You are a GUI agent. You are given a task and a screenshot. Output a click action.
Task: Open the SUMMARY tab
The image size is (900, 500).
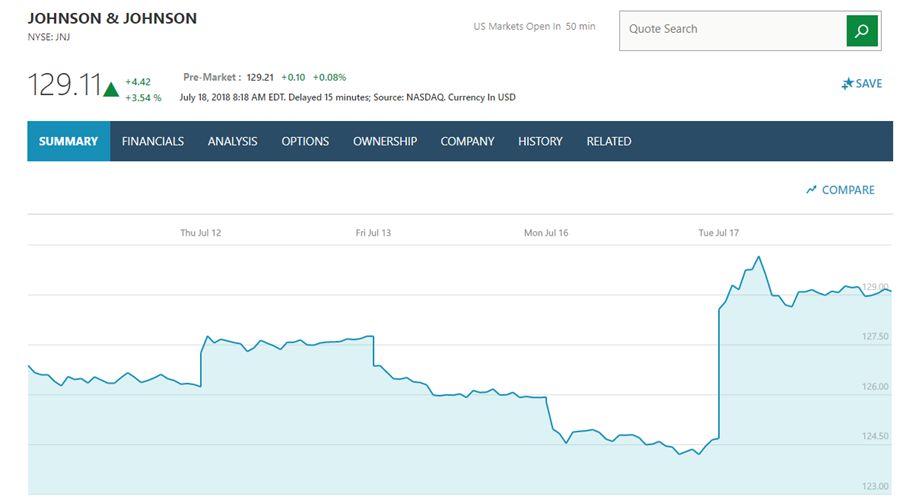coord(68,141)
